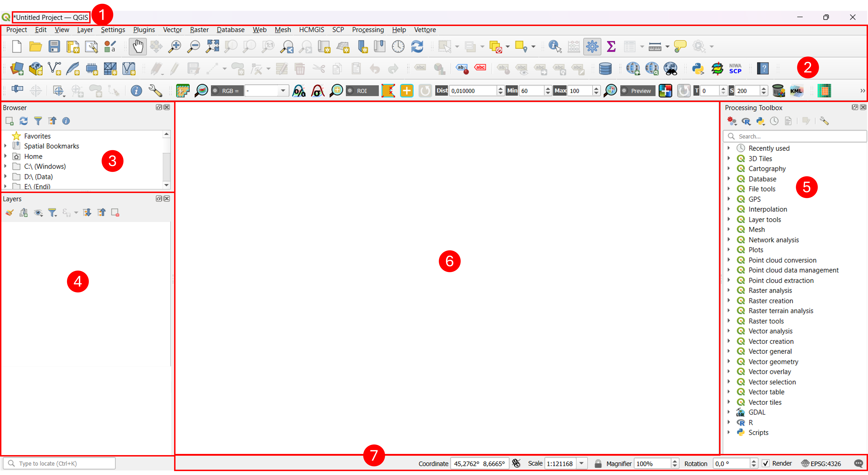Expand the GDAL toolbox group
This screenshot has height=475, width=868.
(x=729, y=412)
